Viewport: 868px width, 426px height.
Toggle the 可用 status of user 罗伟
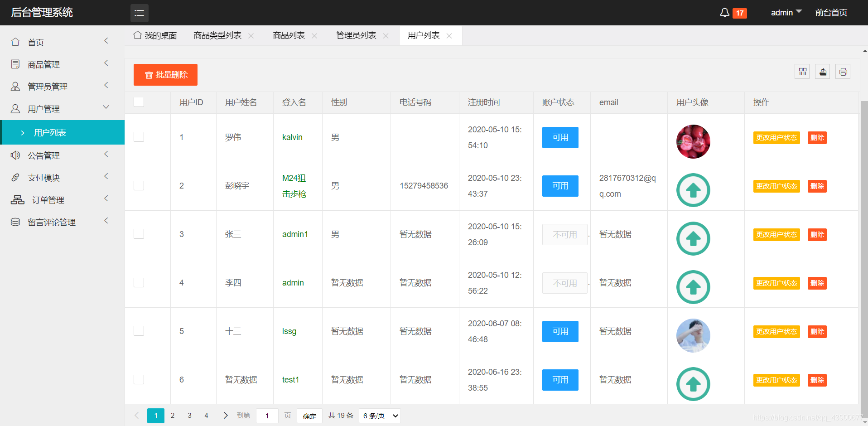click(x=560, y=137)
